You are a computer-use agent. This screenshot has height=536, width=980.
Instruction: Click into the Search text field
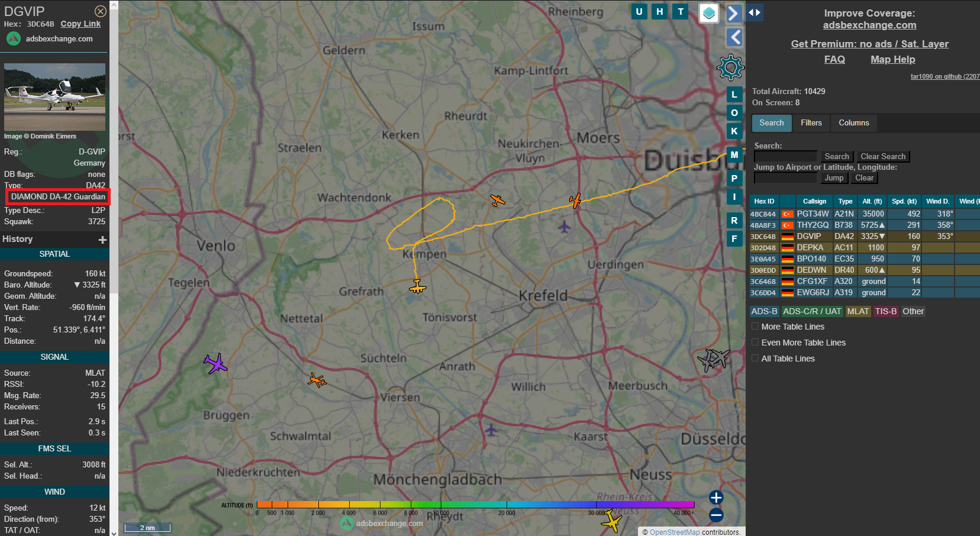click(x=785, y=157)
